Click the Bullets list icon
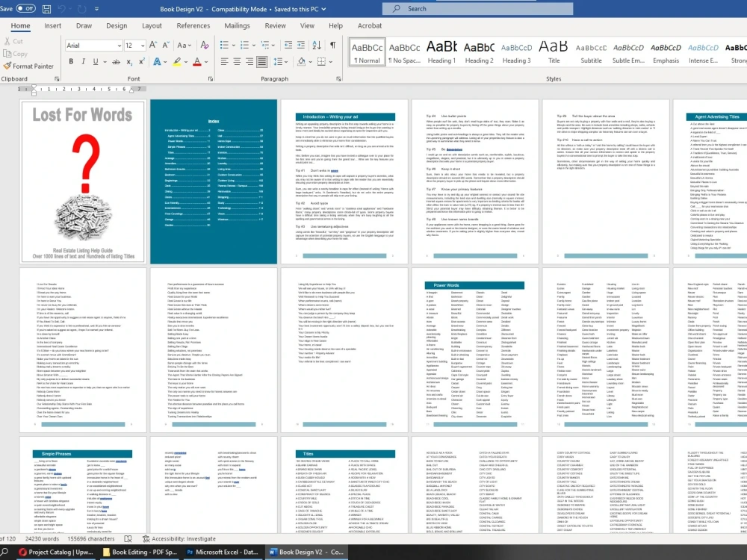This screenshot has width=747, height=560. (224, 46)
